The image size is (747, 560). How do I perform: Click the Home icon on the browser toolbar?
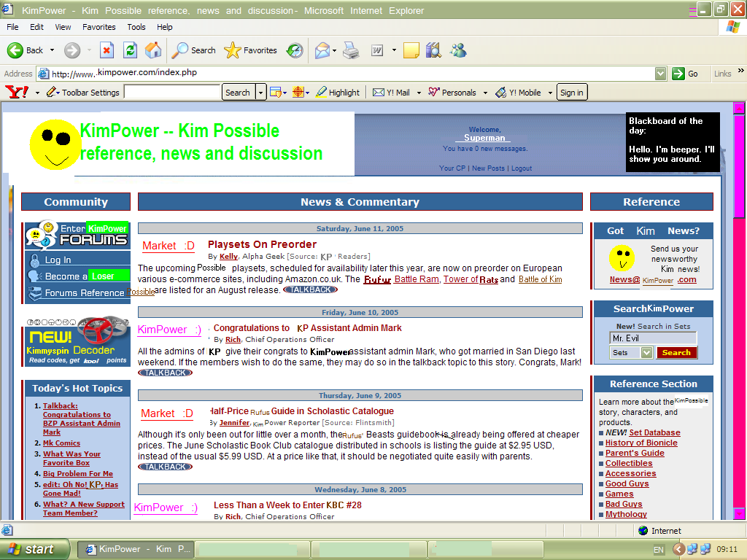coord(153,50)
